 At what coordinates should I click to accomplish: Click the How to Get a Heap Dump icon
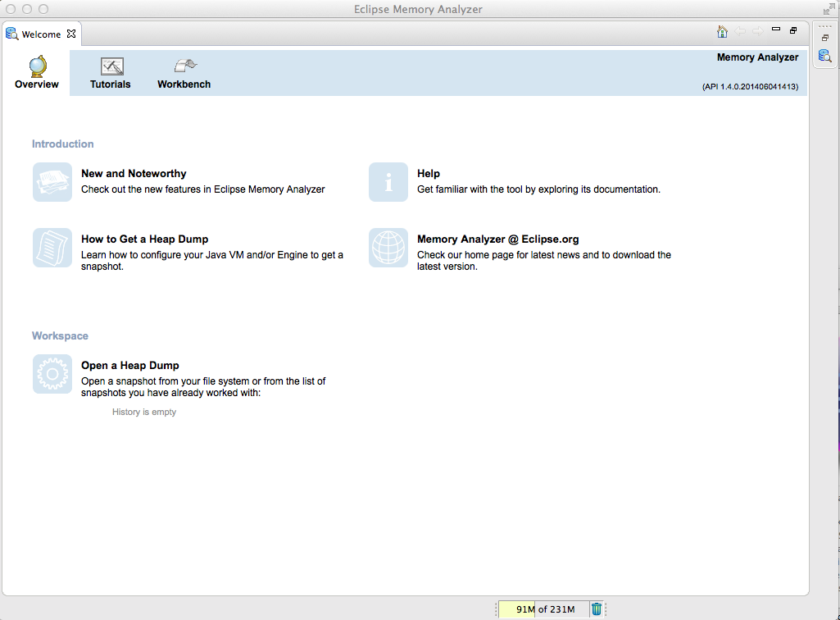[52, 248]
